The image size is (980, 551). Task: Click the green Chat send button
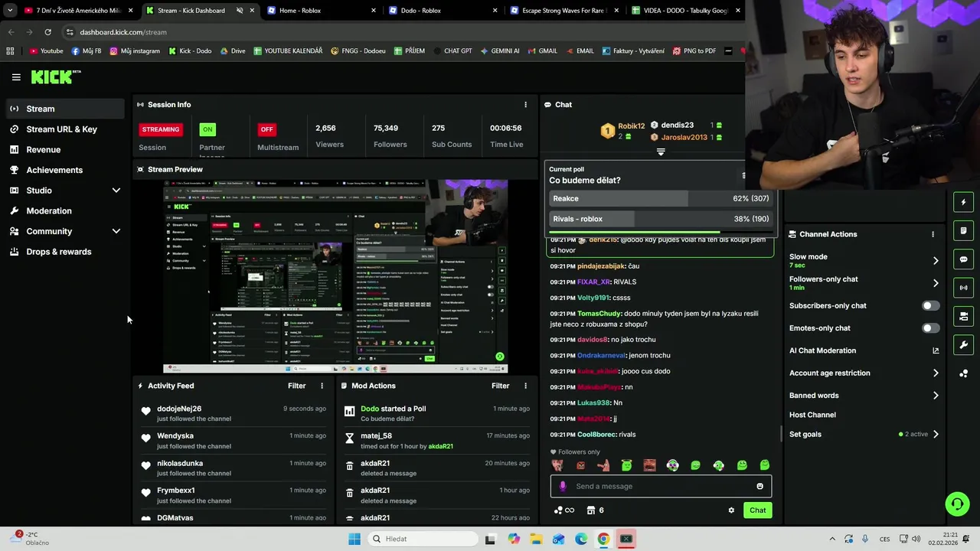point(757,510)
